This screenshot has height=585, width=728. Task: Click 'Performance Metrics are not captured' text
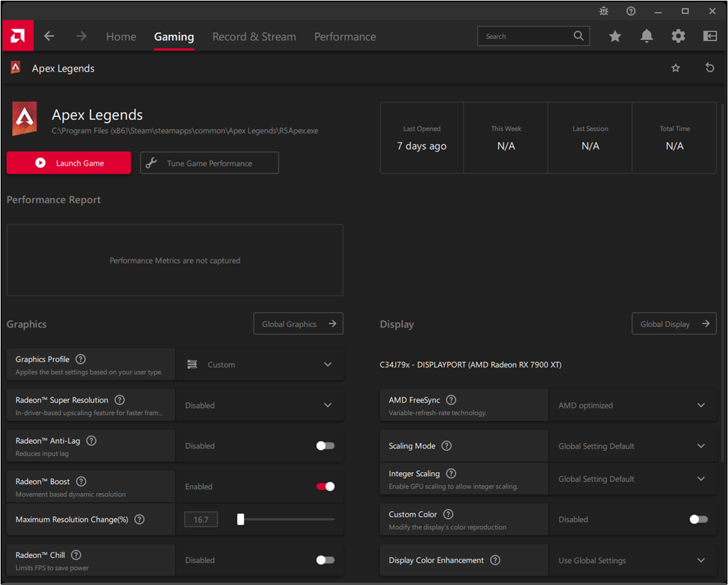[x=175, y=261]
